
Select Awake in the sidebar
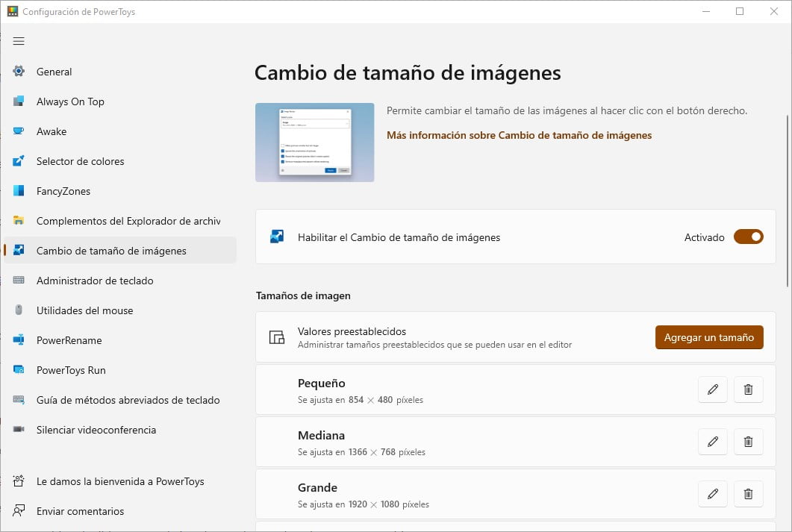[x=120, y=131]
